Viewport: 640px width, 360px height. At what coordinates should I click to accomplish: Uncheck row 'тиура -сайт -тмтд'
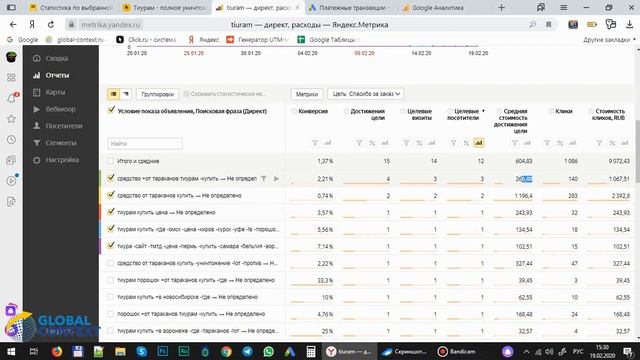[111, 246]
